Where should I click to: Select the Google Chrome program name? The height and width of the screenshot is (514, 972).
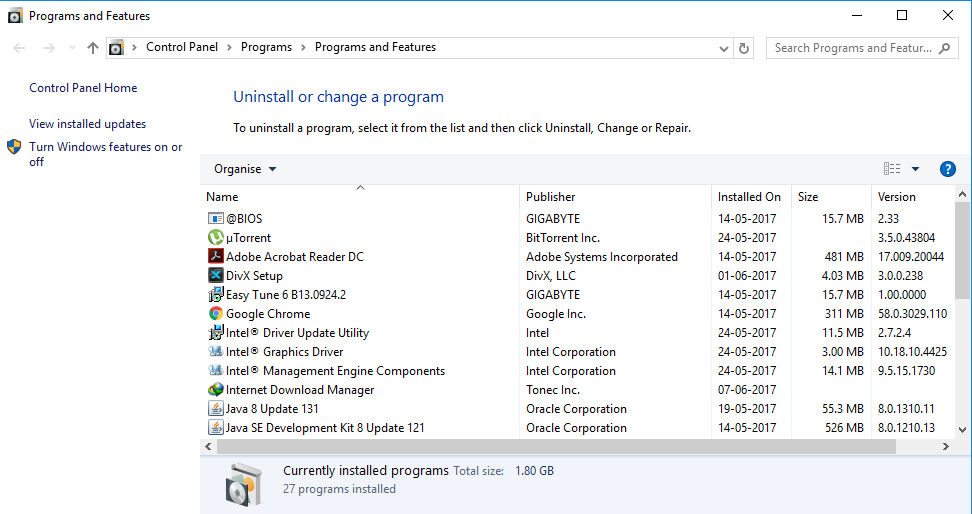268,314
